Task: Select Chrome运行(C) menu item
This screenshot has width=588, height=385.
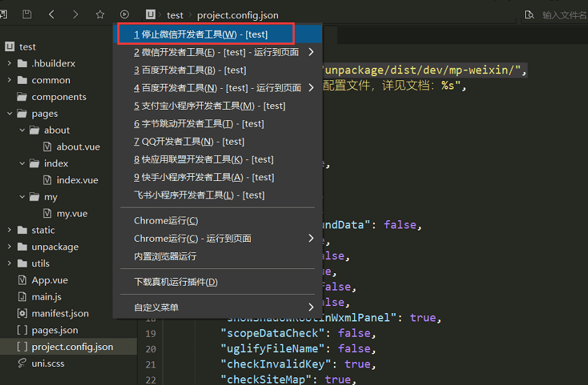Action: pyautogui.click(x=217, y=221)
